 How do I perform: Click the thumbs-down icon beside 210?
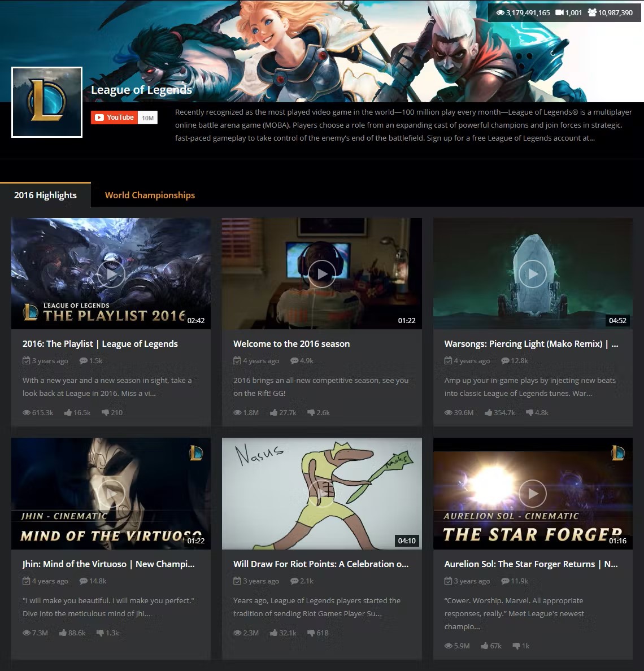coord(105,412)
